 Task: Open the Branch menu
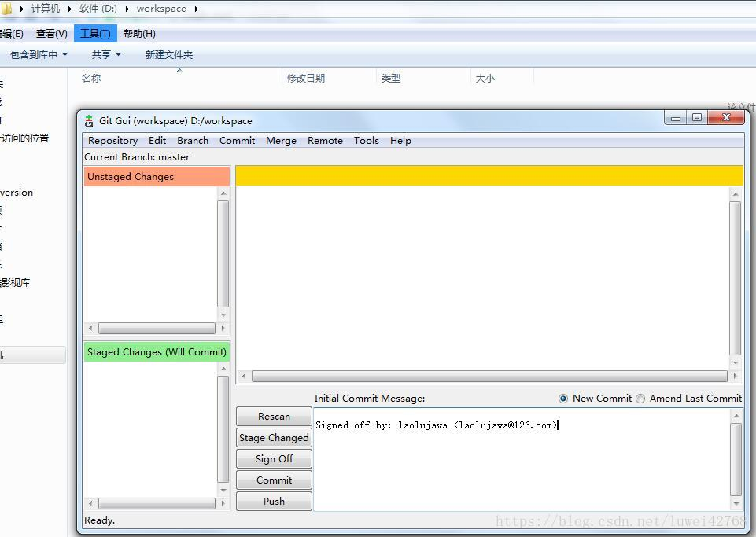tap(193, 140)
